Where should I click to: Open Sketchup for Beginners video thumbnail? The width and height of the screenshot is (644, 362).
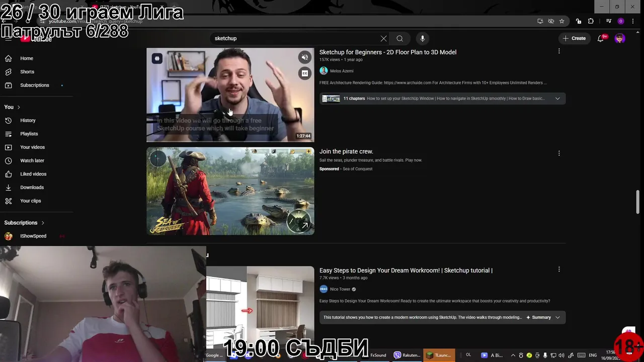230,95
